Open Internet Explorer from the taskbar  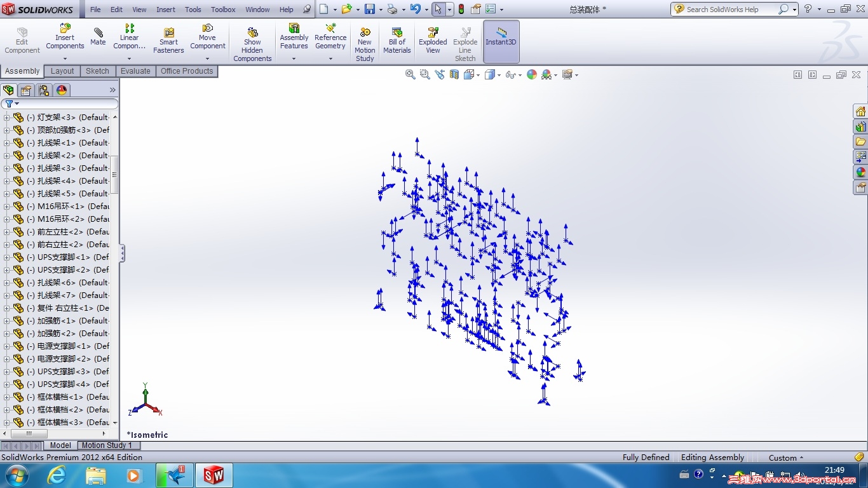click(x=57, y=475)
